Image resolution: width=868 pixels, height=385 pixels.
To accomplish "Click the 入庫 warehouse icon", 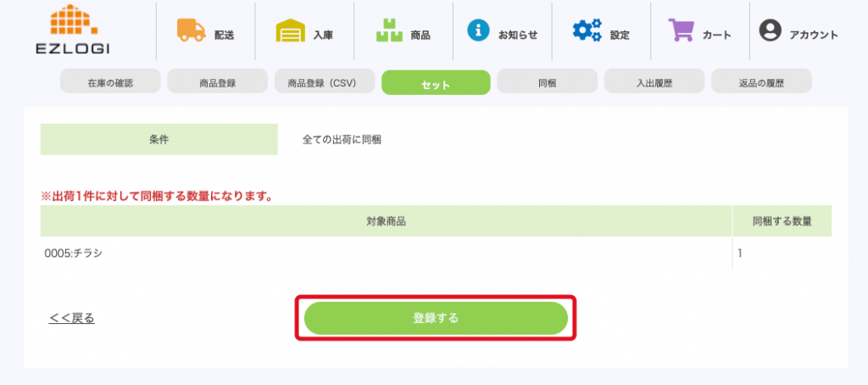I will coord(291,31).
